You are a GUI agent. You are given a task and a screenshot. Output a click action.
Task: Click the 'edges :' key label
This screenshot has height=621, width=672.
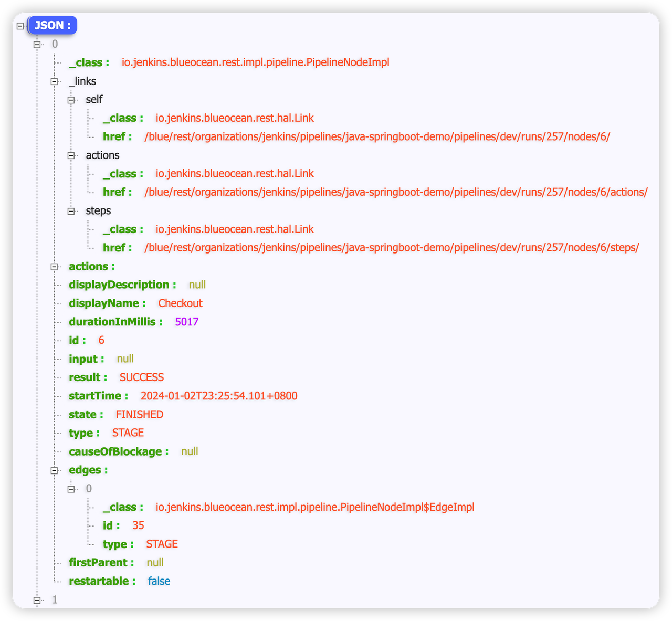point(88,470)
